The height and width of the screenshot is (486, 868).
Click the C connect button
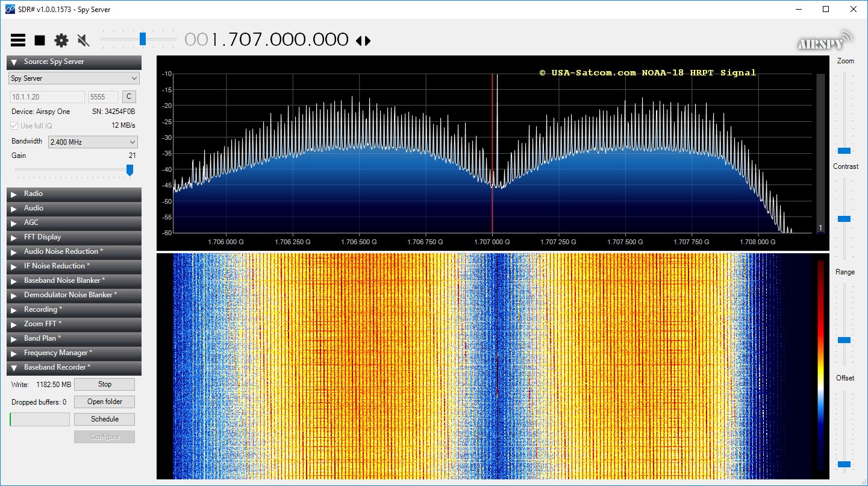pyautogui.click(x=128, y=96)
